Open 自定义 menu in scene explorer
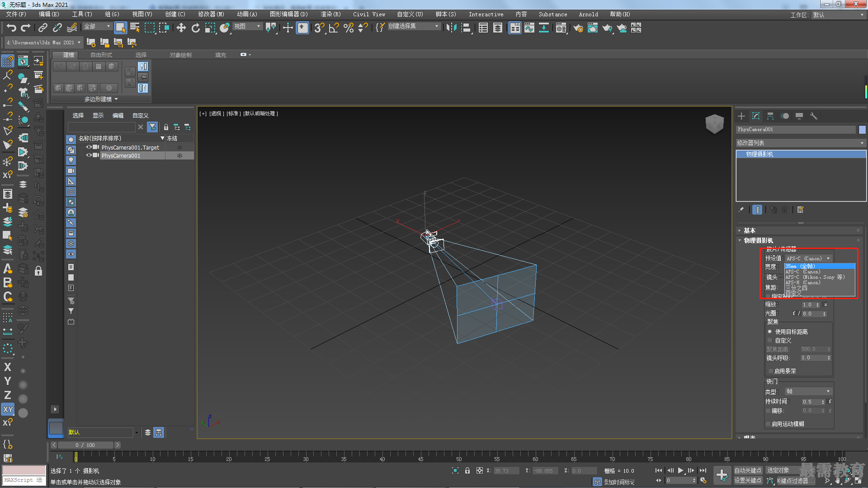Viewport: 868px width, 488px height. point(140,116)
